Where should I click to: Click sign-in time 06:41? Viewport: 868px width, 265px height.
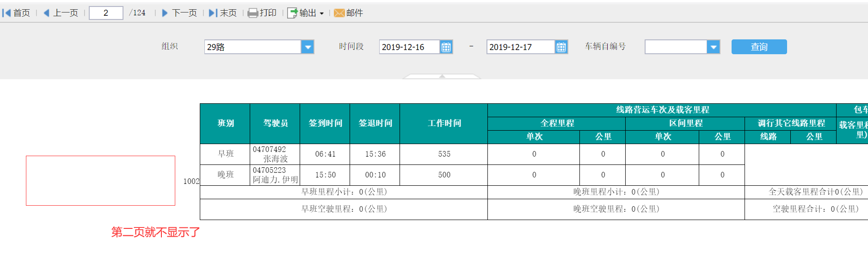pos(325,154)
